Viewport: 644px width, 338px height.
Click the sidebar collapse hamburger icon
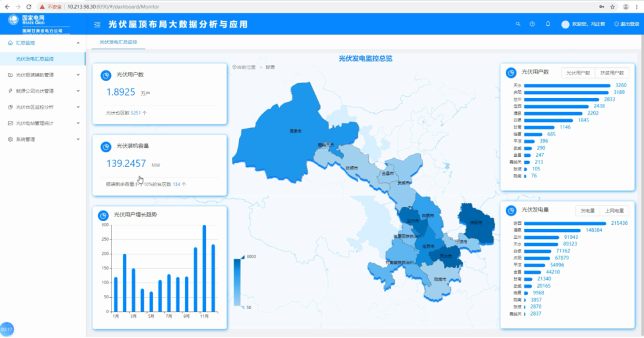(97, 25)
